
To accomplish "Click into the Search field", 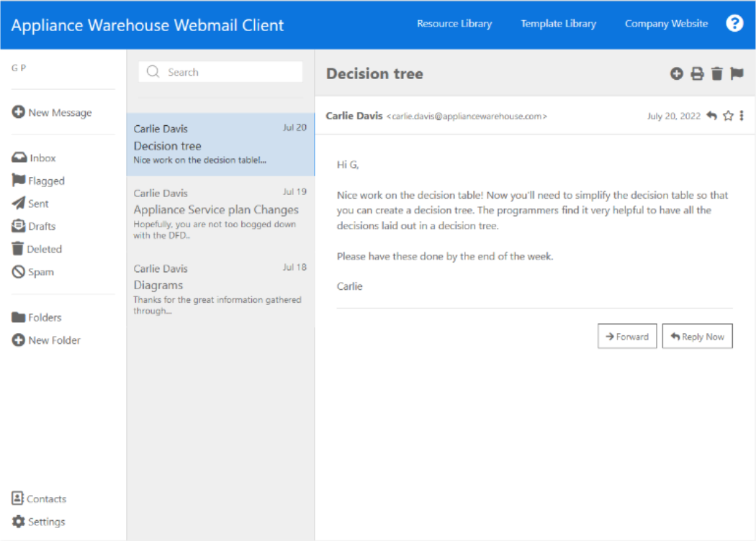I will [221, 71].
